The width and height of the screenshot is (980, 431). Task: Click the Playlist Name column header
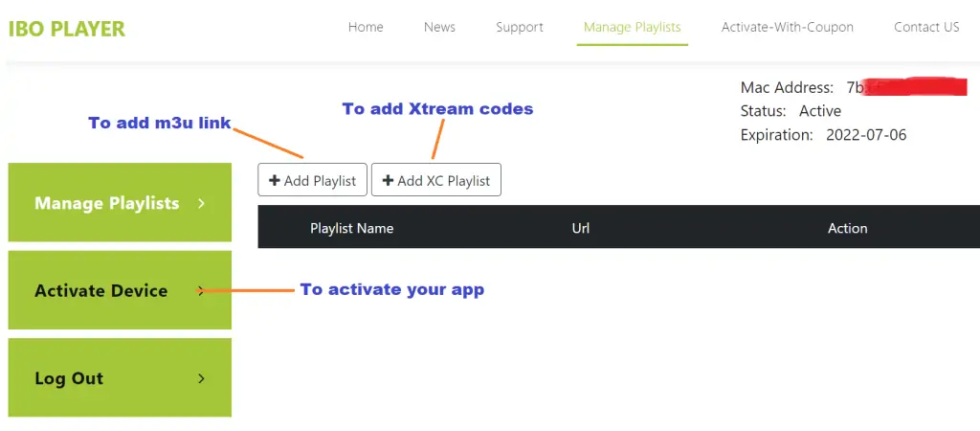click(x=351, y=228)
